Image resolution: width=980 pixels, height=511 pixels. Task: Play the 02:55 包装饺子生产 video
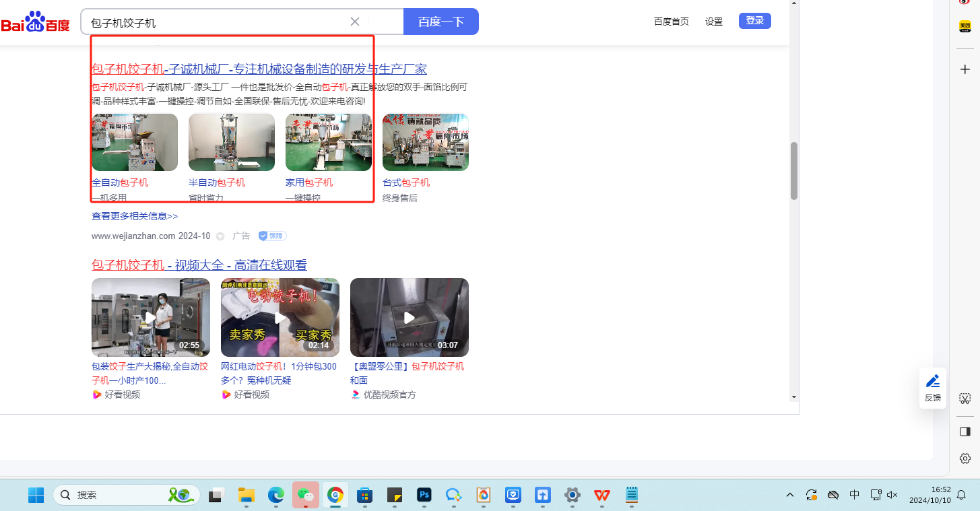(x=151, y=317)
